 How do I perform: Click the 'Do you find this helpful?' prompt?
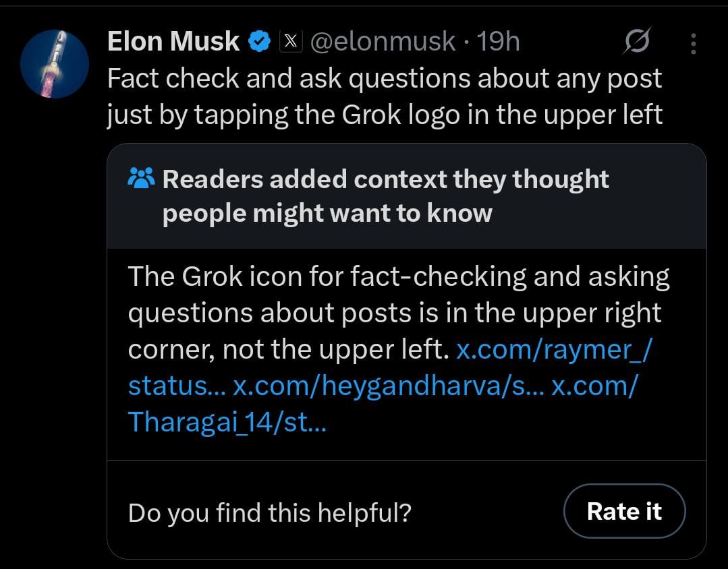coord(269,513)
